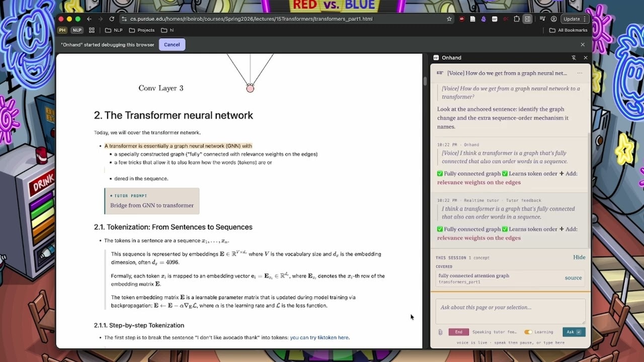644x362 pixels.
Task: Open the PH bookmark shortcut
Action: (x=62, y=30)
